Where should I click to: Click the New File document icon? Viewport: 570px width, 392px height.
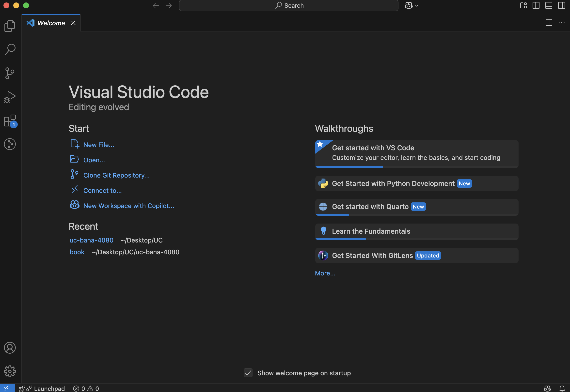point(75,144)
